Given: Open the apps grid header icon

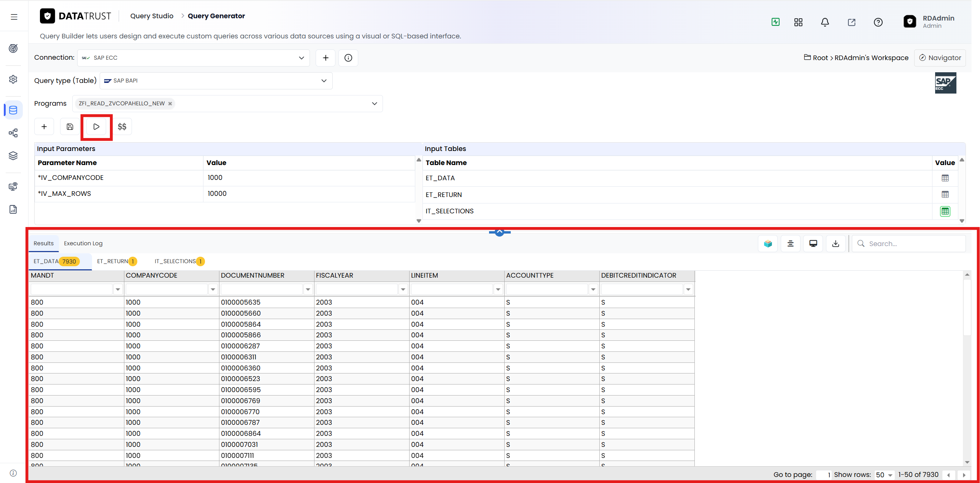Looking at the screenshot, I should 798,22.
